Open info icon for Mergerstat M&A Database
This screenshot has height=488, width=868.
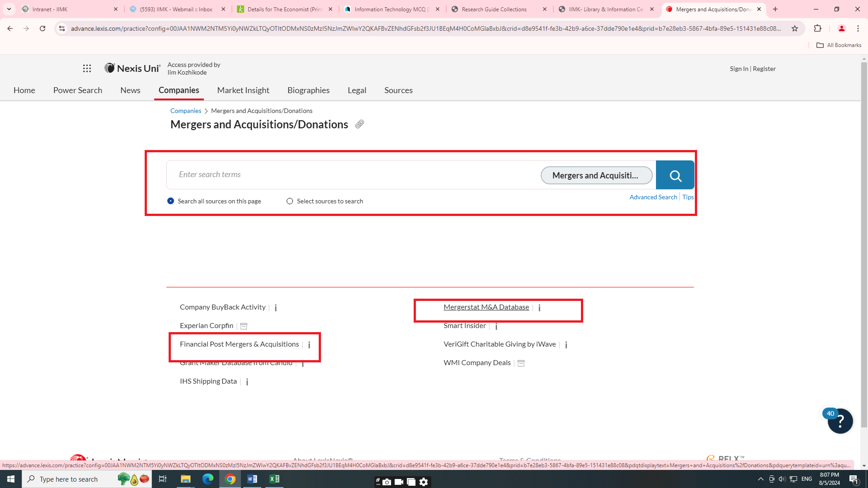(539, 308)
